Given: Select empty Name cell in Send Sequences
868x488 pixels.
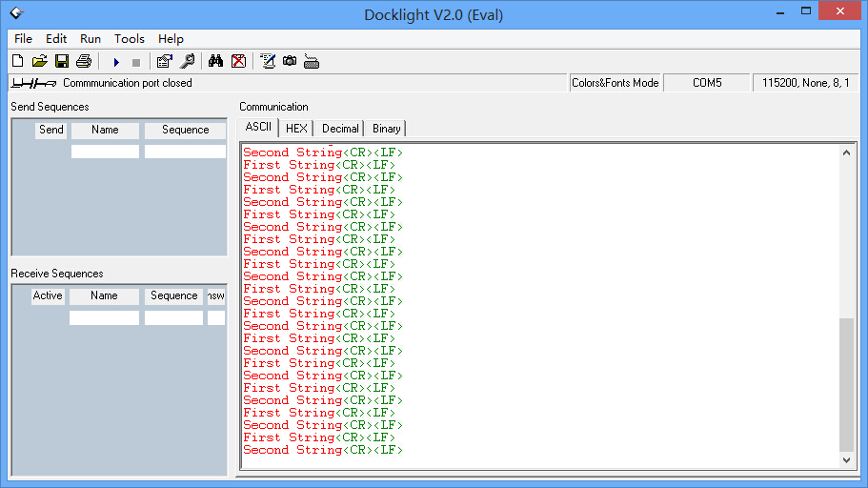Looking at the screenshot, I should click(x=105, y=152).
